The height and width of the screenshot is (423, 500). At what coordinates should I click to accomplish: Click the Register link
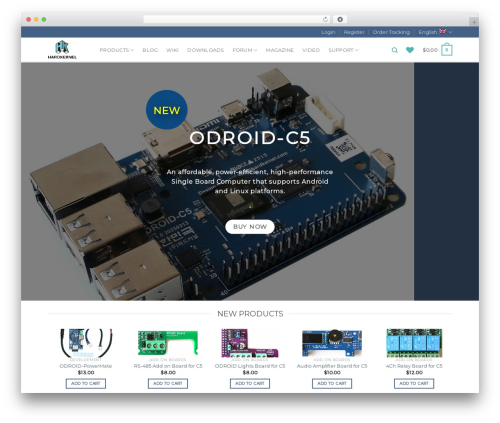[354, 32]
